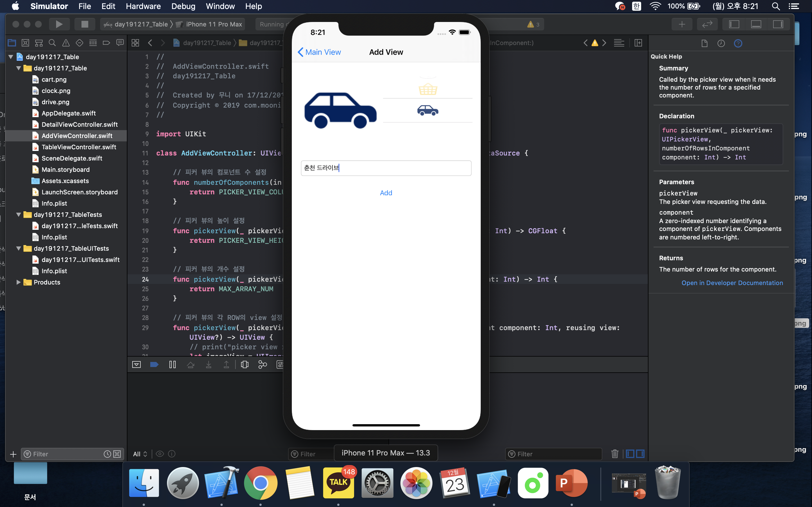Open the Breakpoint navigator icon

click(x=106, y=43)
